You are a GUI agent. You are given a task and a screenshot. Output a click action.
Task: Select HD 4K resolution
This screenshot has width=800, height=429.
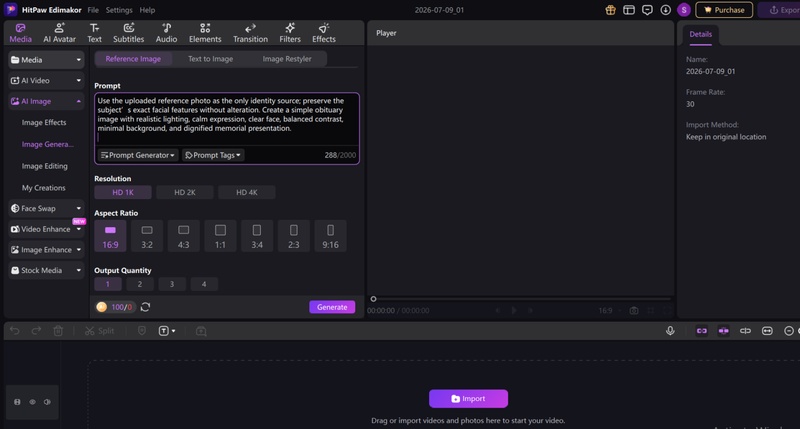point(246,192)
